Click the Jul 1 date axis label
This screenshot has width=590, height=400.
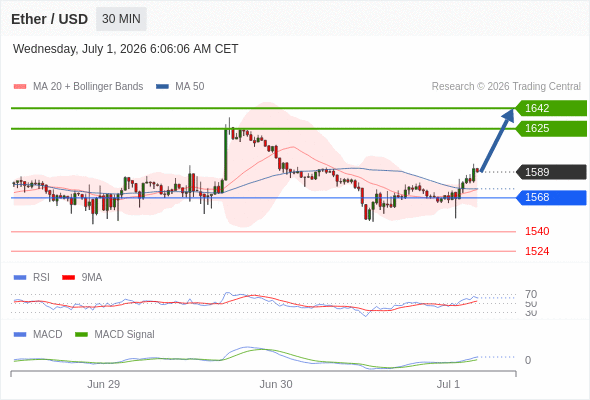pos(448,384)
